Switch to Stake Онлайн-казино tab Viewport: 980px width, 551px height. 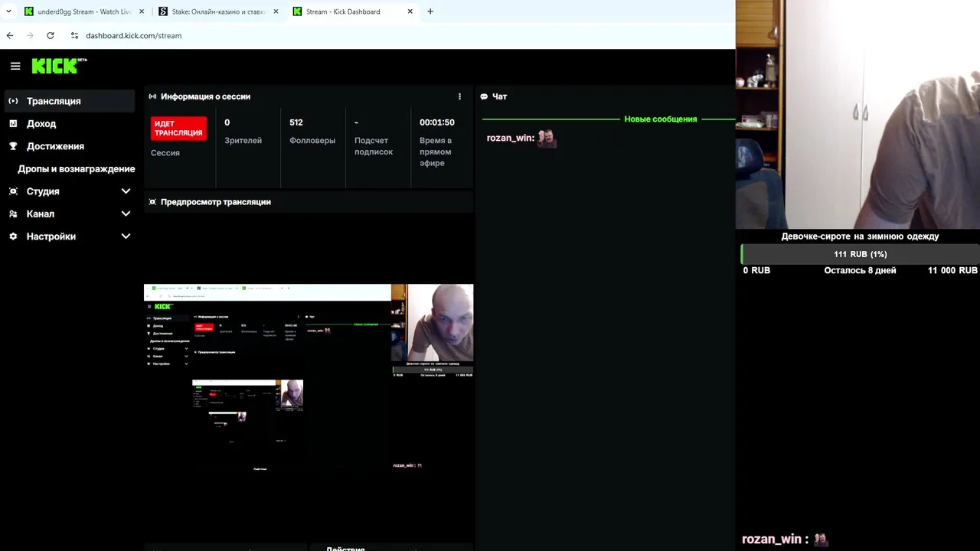pos(217,11)
